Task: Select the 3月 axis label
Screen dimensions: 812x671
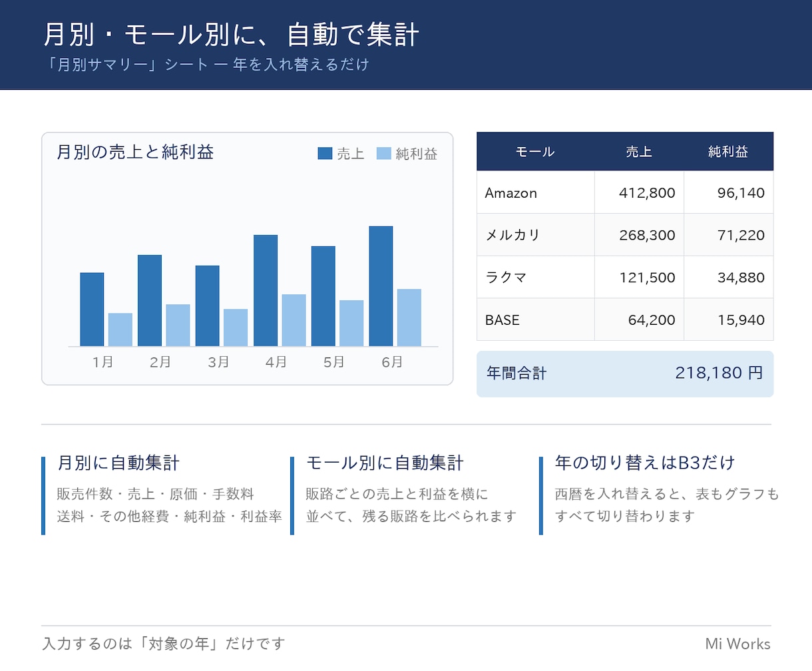Action: pos(218,362)
